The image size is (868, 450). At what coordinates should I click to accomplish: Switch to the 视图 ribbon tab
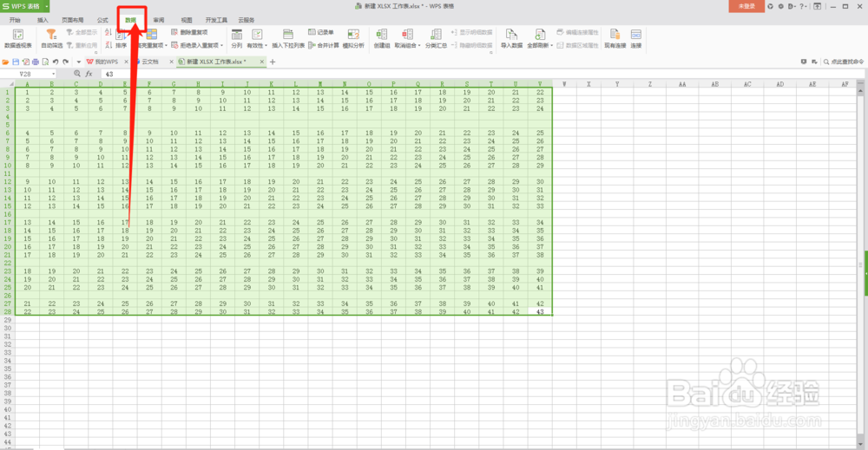[187, 20]
